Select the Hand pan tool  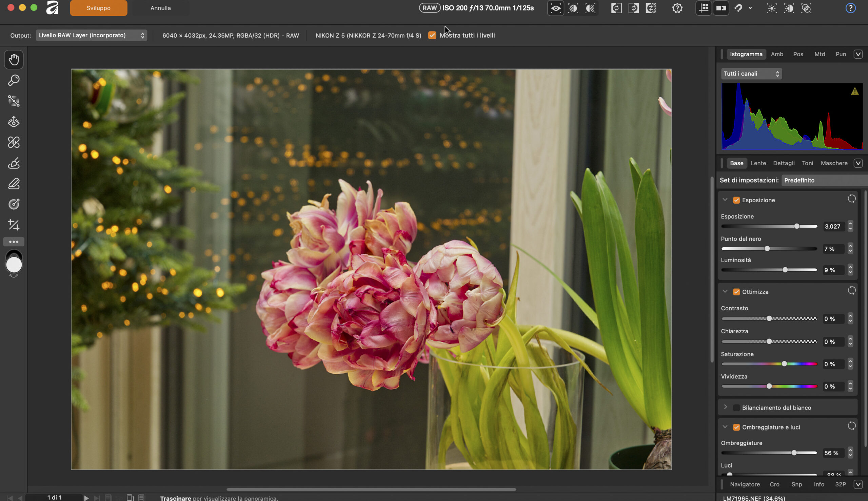tap(14, 60)
